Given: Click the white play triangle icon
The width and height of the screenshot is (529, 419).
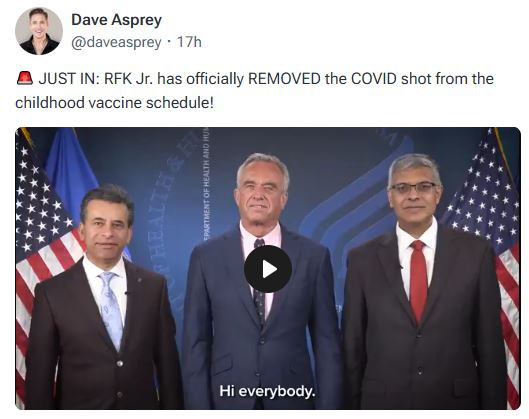Looking at the screenshot, I should click(270, 269).
